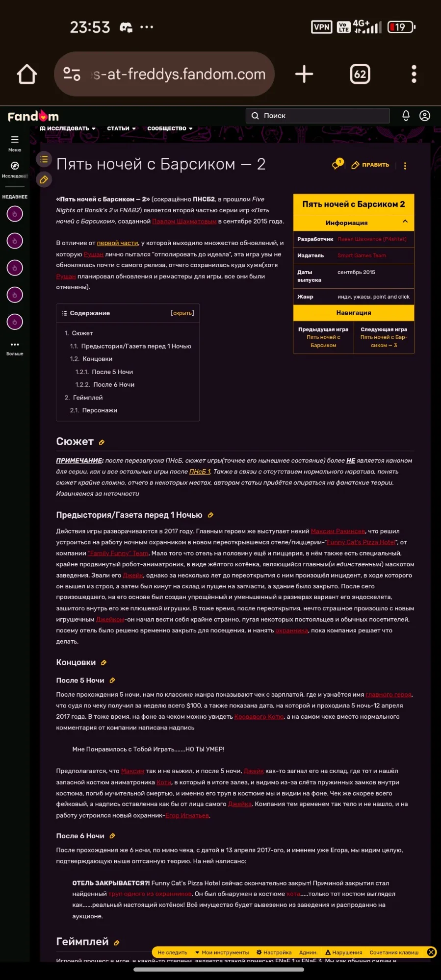
Task: Edit Концовки section pencil icon
Action: click(x=104, y=663)
